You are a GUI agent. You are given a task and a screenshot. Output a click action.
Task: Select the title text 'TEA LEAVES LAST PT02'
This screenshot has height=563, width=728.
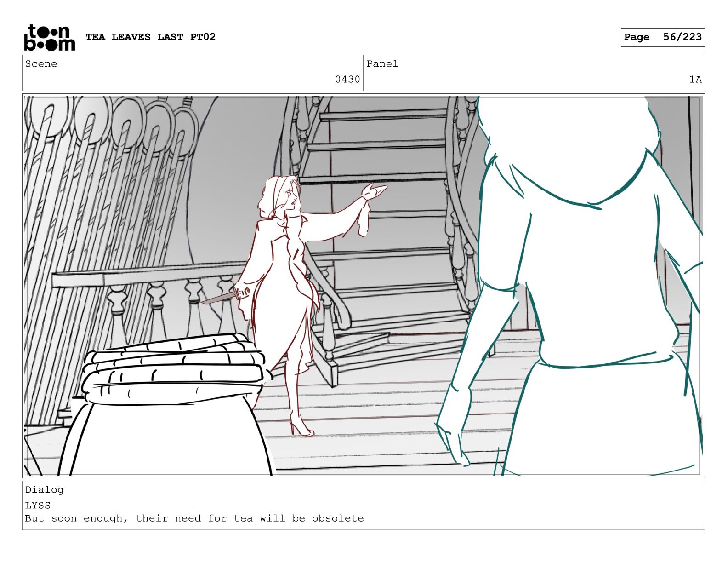(150, 37)
